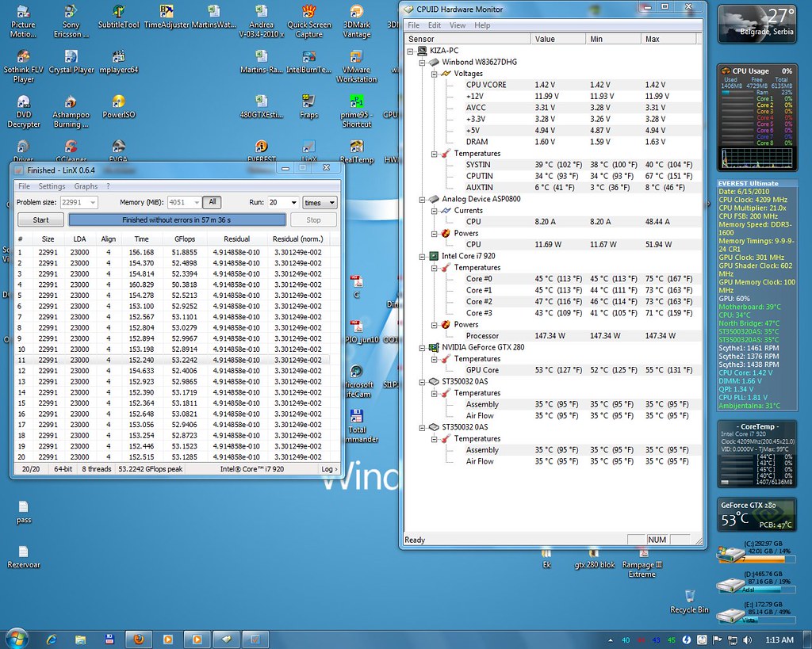Collapse the KIZA-PC root node
Image resolution: width=812 pixels, height=649 pixels.
point(410,51)
